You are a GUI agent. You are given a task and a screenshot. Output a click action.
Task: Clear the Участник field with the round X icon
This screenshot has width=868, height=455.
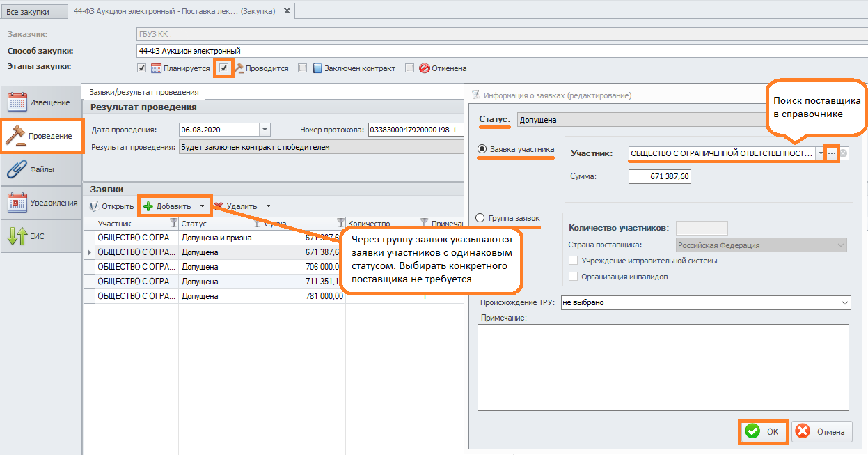pyautogui.click(x=843, y=153)
